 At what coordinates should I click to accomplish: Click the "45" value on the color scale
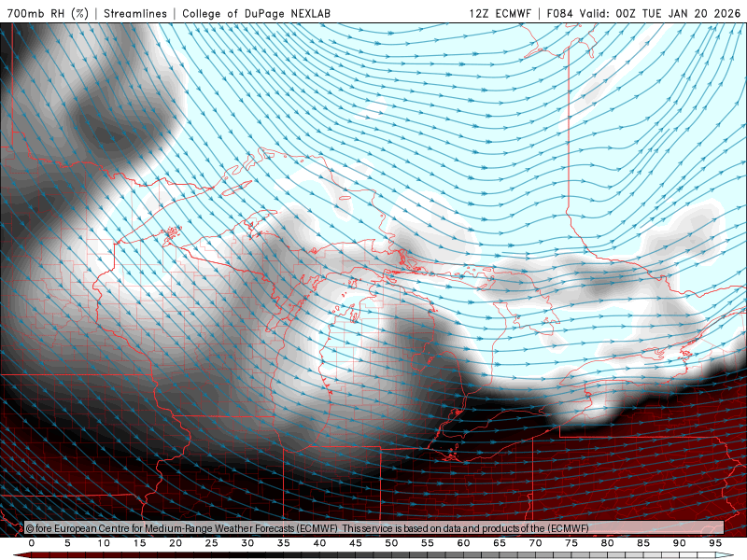(356, 543)
